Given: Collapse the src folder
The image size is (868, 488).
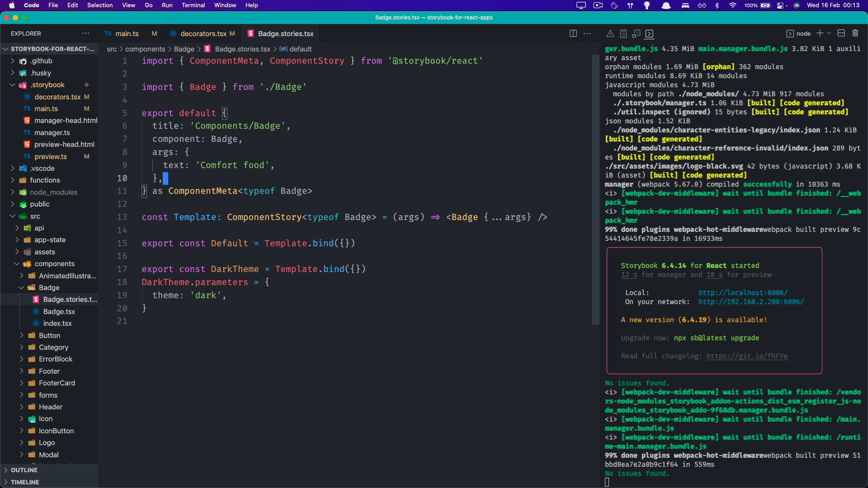Looking at the screenshot, I should click(49, 216).
